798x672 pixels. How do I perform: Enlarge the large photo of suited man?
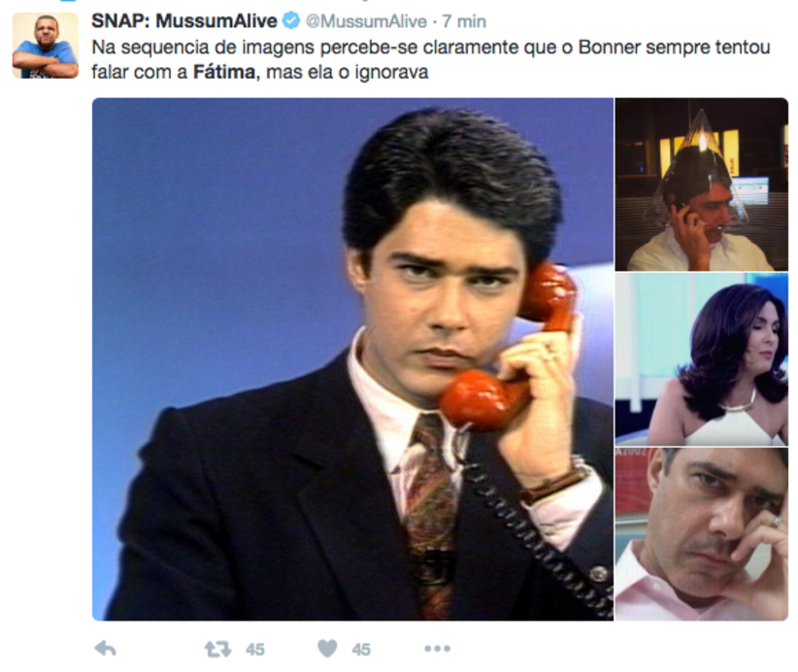pos(352,359)
